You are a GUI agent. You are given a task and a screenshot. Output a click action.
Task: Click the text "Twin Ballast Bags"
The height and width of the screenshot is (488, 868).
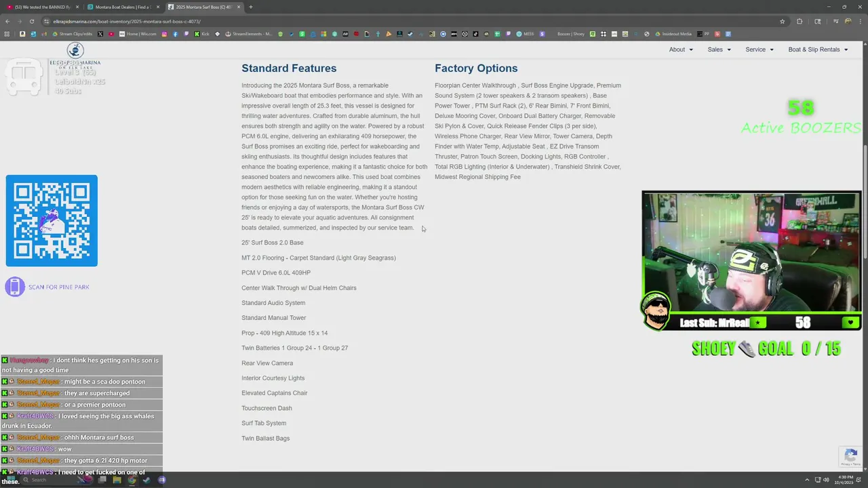(x=265, y=439)
